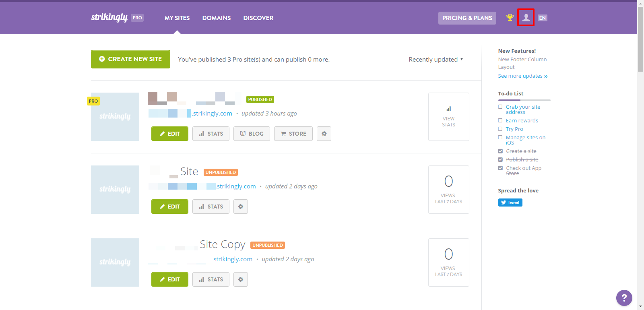Uncheck the 'Create a site' checkbox
Image resolution: width=644 pixels, height=310 pixels.
(x=500, y=151)
